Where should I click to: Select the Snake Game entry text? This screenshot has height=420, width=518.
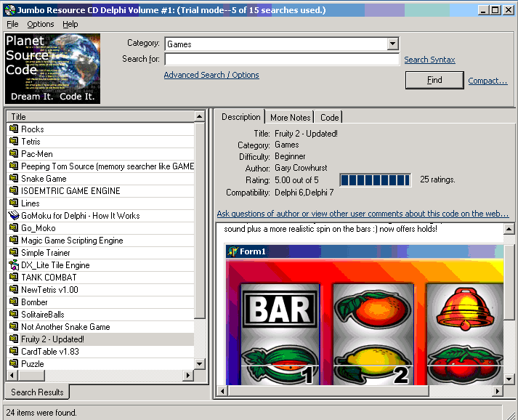click(44, 179)
